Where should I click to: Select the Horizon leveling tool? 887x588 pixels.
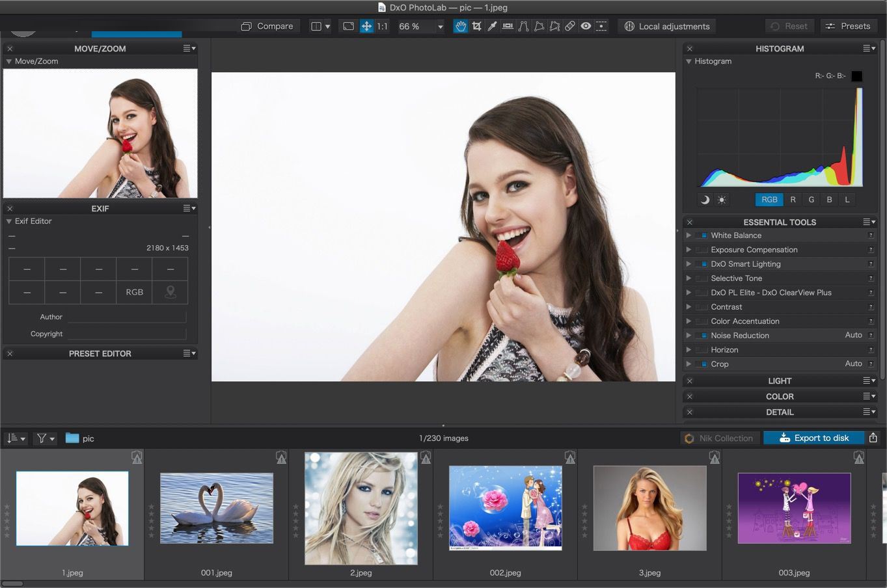pyautogui.click(x=508, y=26)
